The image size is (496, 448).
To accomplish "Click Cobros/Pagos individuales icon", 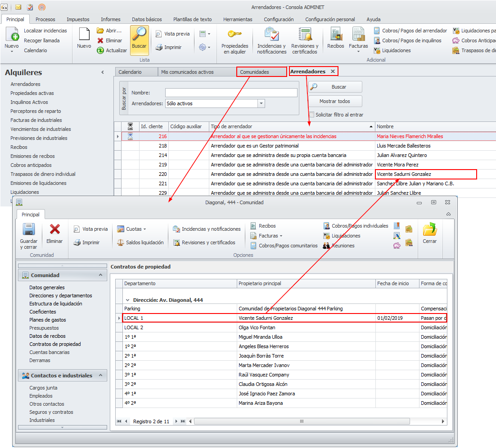I will coord(326,226).
